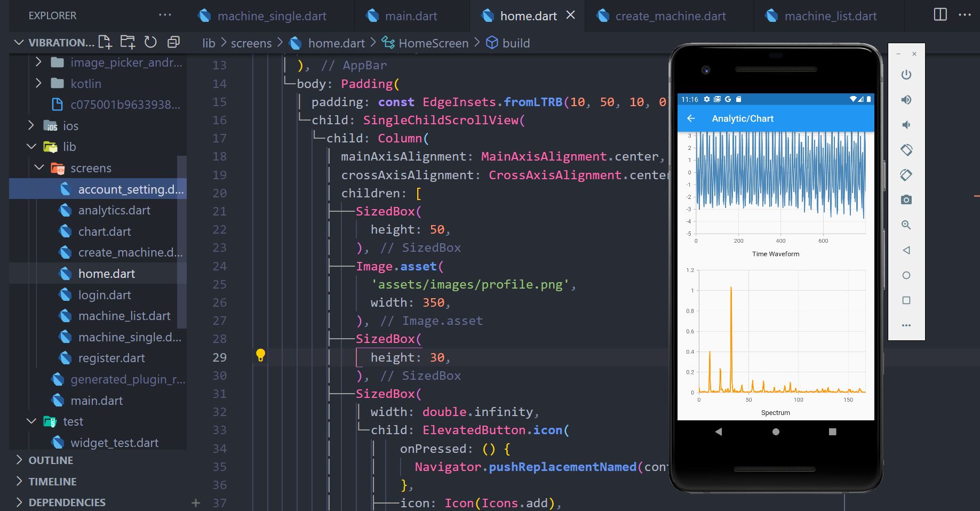Take a screenshot with the emulator camera icon
Image resolution: width=980 pixels, height=511 pixels.
[906, 199]
